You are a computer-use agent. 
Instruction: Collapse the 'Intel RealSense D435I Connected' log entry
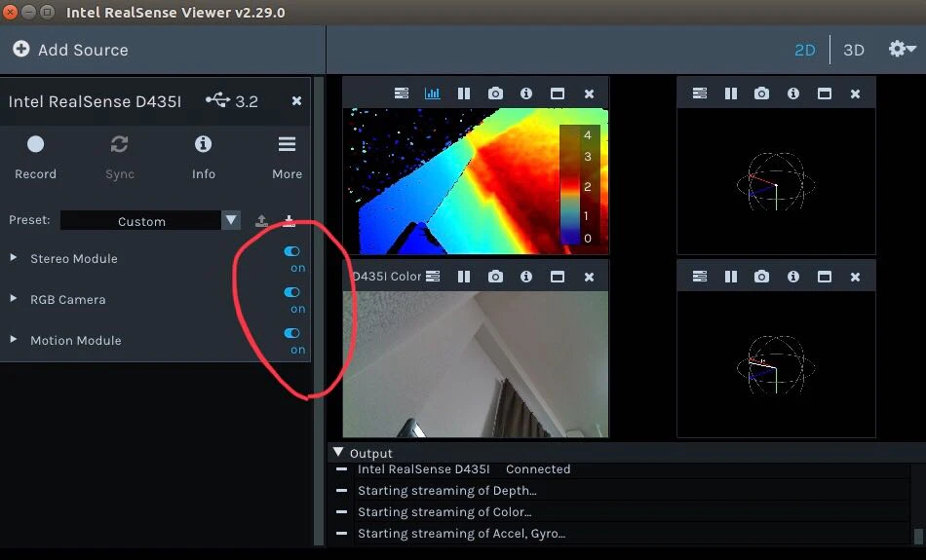341,469
